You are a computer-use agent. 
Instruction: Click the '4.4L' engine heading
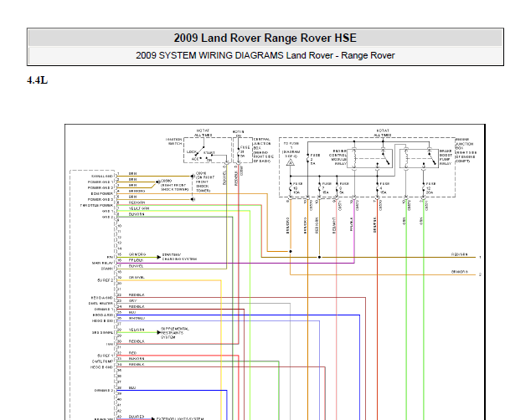(x=38, y=80)
